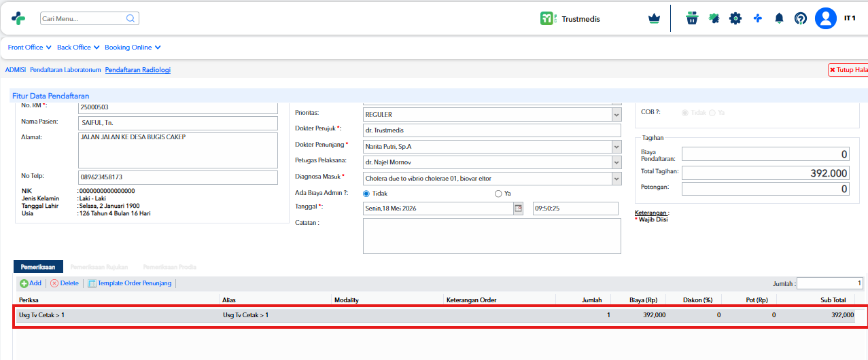Click the Jumlah counter field
Viewport: 868px width, 360px height.
(x=830, y=283)
